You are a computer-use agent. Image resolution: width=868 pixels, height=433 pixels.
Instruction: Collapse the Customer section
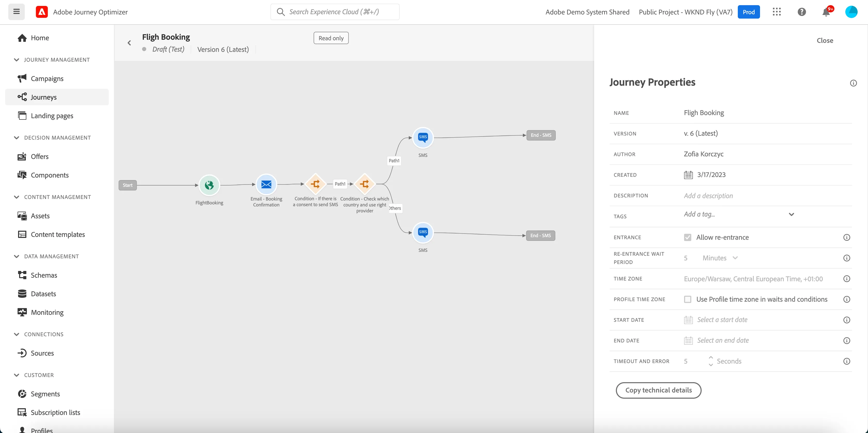(x=17, y=375)
